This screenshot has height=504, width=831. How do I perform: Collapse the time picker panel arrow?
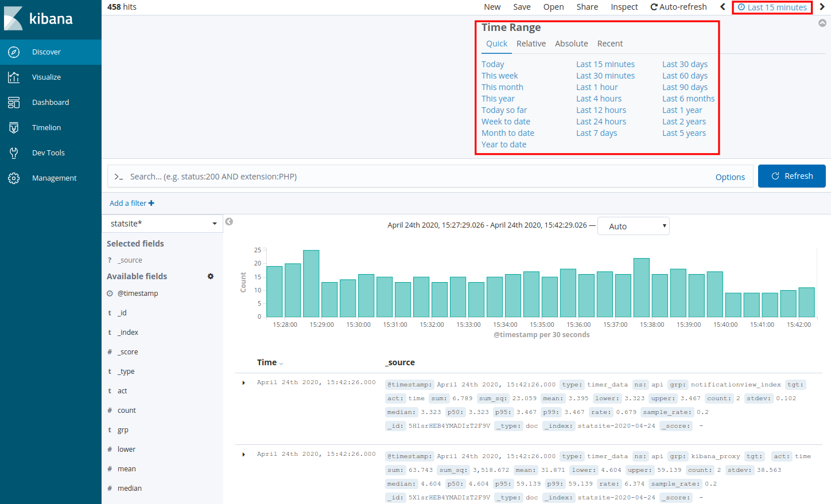coord(822,23)
